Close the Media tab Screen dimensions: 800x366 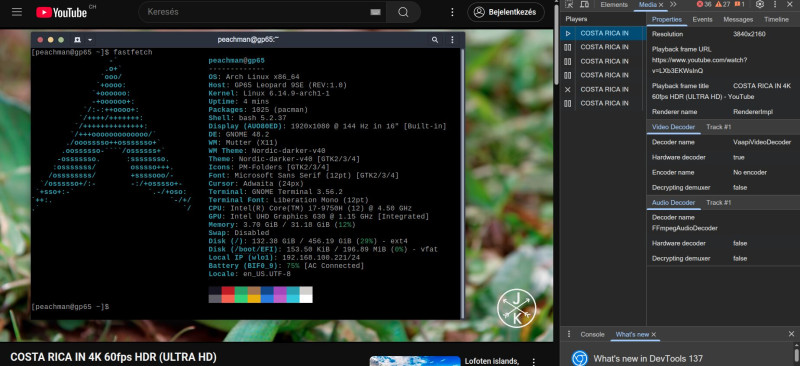click(x=661, y=5)
